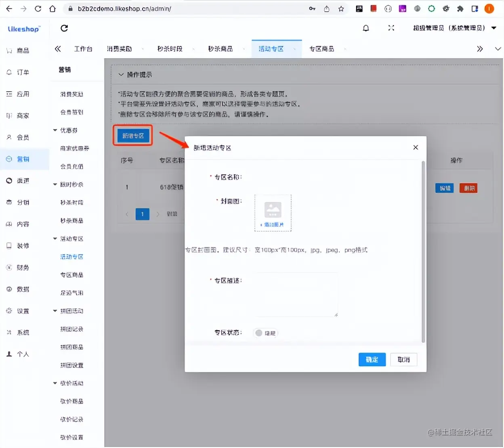Toggle the 专区状态 switch in dialog

coord(266,333)
